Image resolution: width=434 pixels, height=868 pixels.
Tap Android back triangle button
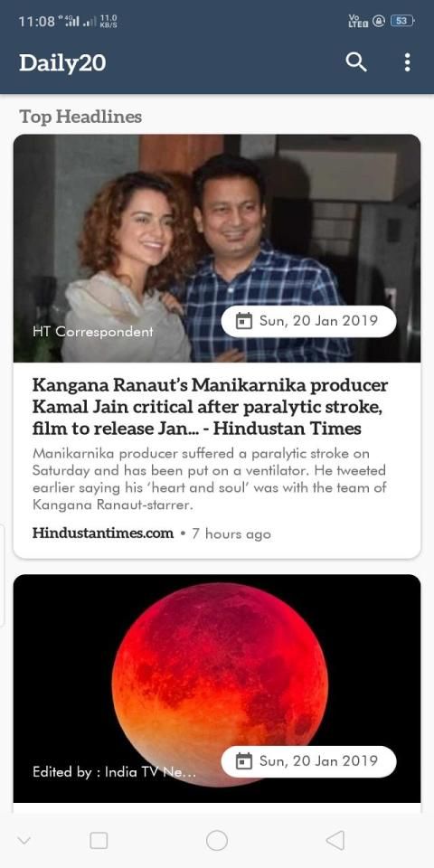pyautogui.click(x=335, y=840)
